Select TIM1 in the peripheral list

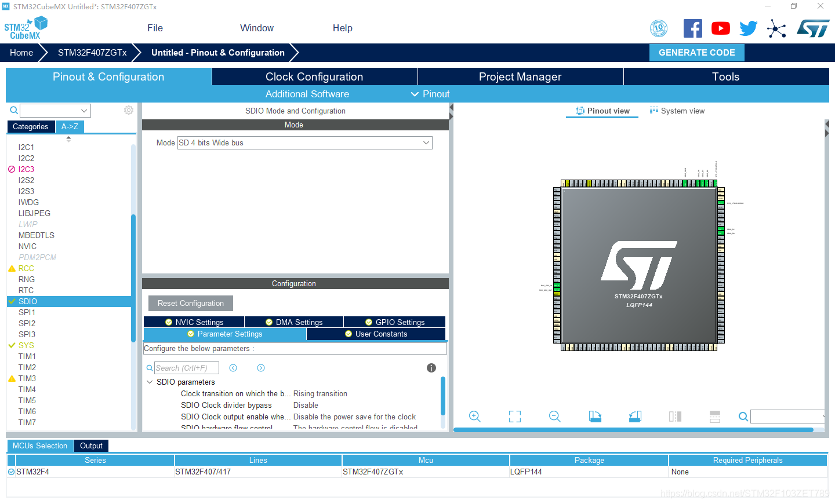[27, 356]
